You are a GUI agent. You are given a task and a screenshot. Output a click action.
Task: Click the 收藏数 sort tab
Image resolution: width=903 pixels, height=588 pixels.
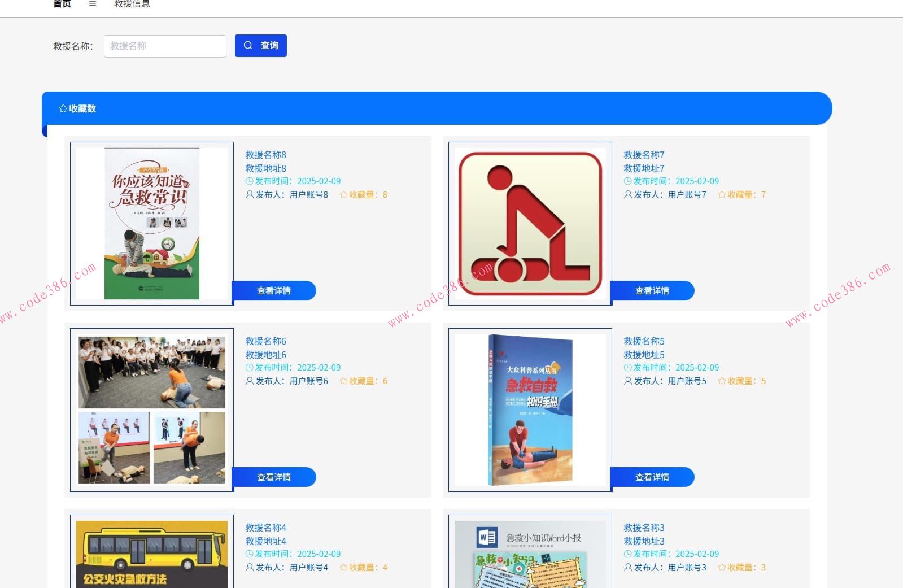click(77, 108)
